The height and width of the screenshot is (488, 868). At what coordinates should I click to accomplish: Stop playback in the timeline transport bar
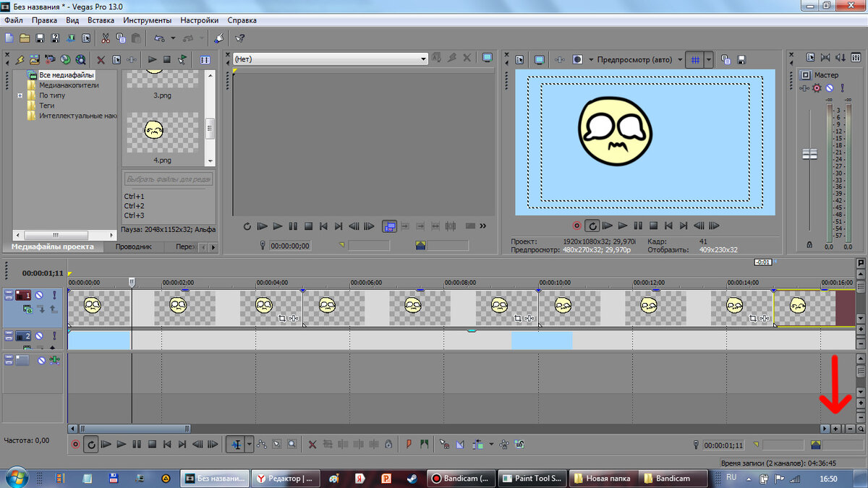[151, 445]
